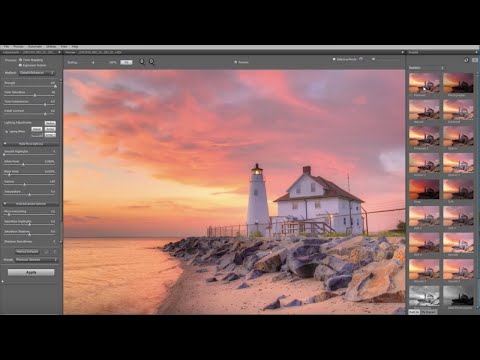Click the Adjustments panel vertical scrollbar
Viewport: 480px width, 360px height.
pyautogui.click(x=61, y=160)
